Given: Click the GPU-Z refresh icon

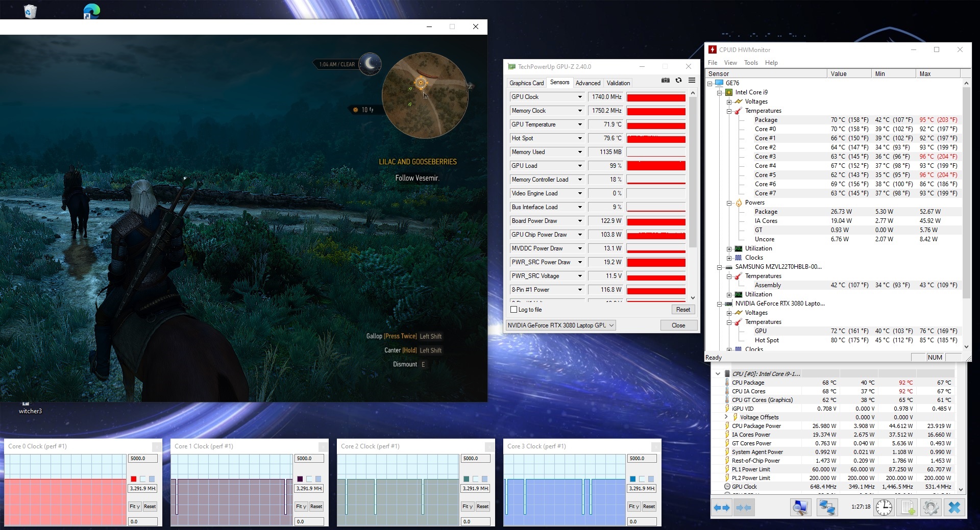Looking at the screenshot, I should click(678, 81).
